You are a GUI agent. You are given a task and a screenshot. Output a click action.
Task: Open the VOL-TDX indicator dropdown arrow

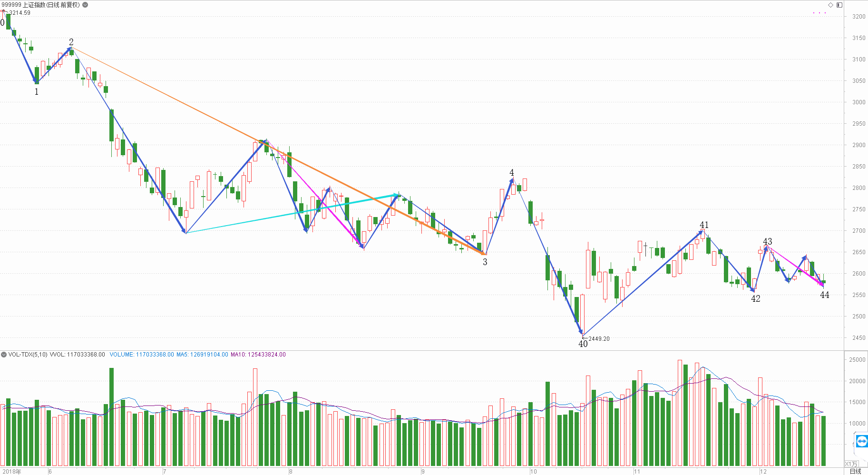point(4,355)
